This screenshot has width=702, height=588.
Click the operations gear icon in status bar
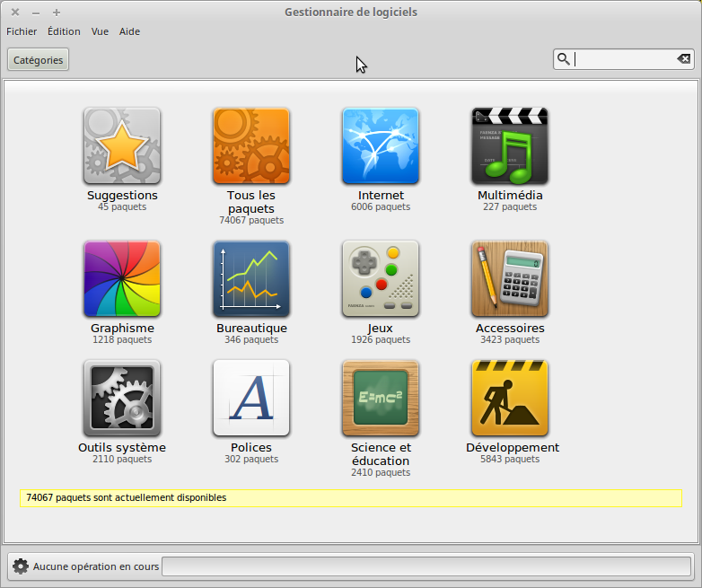point(21,566)
